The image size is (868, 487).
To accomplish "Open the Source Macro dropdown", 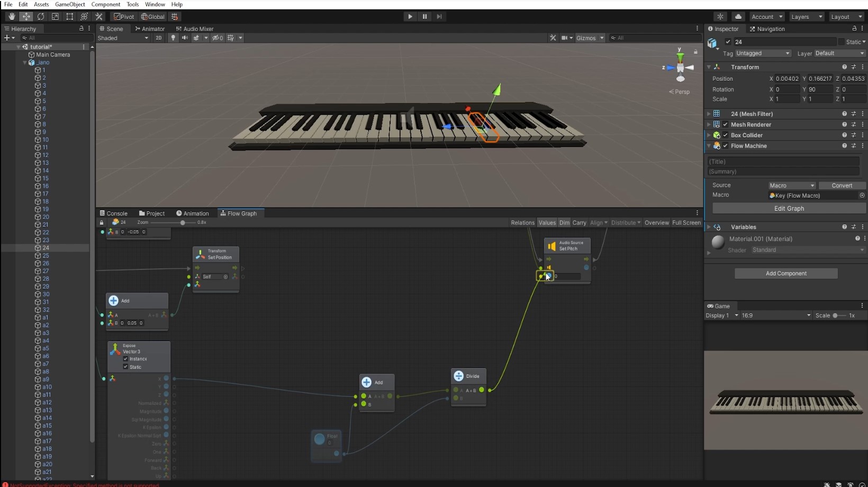I will pos(792,186).
